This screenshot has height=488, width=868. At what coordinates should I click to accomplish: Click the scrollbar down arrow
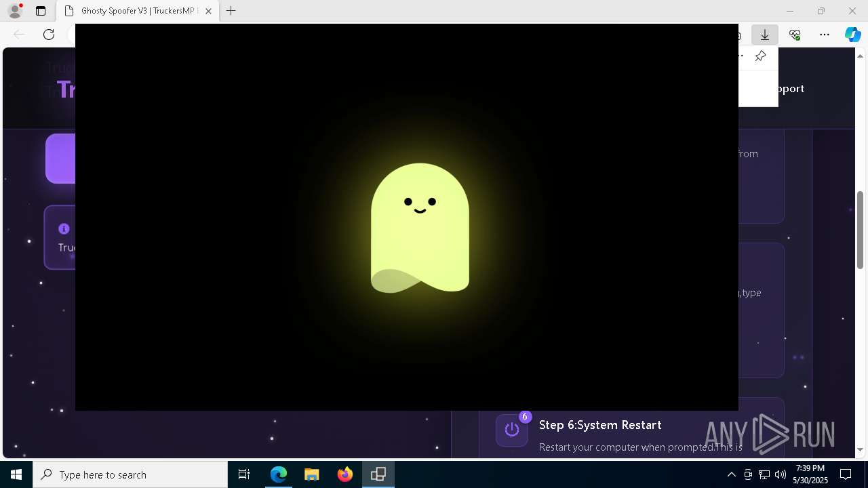click(x=860, y=449)
